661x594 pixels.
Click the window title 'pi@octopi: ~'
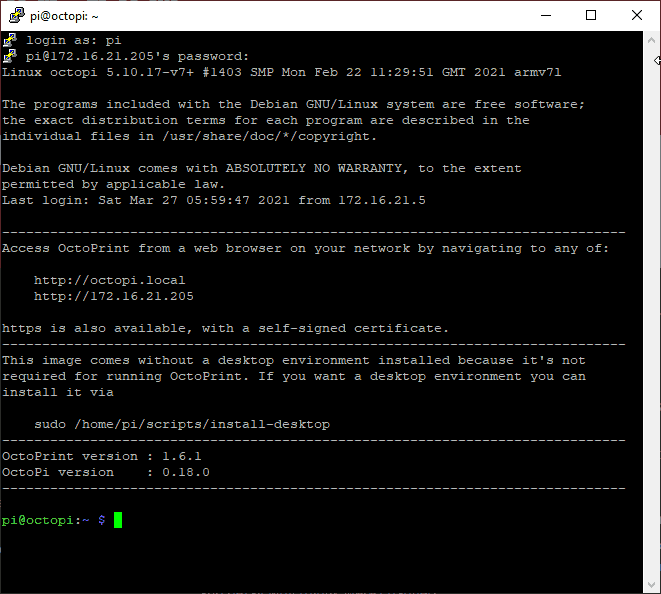point(64,16)
